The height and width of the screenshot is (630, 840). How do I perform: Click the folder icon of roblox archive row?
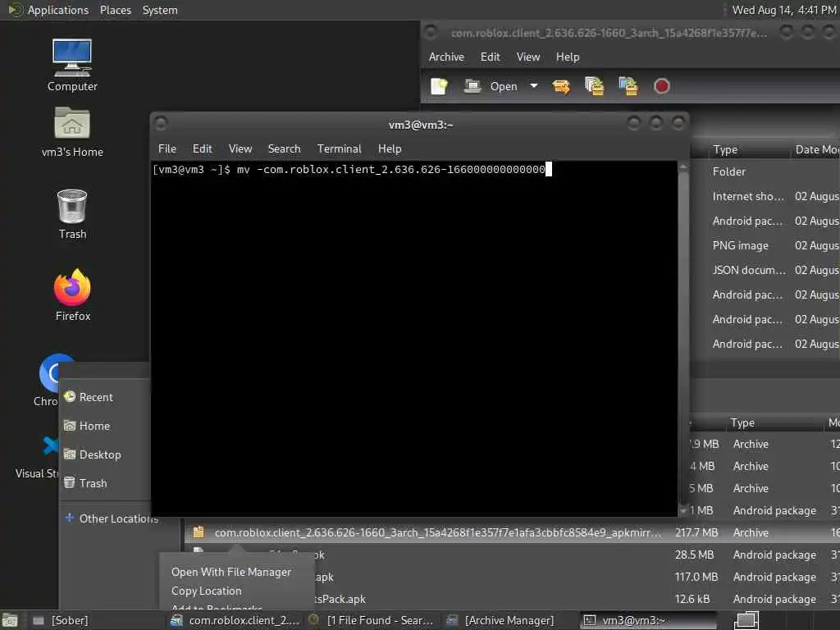199,532
